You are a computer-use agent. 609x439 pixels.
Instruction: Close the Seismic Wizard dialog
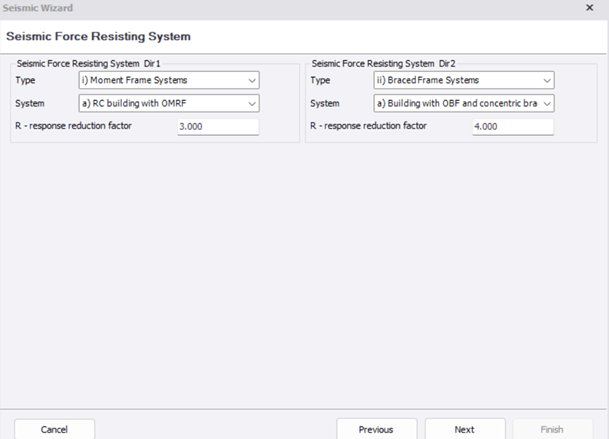click(589, 8)
